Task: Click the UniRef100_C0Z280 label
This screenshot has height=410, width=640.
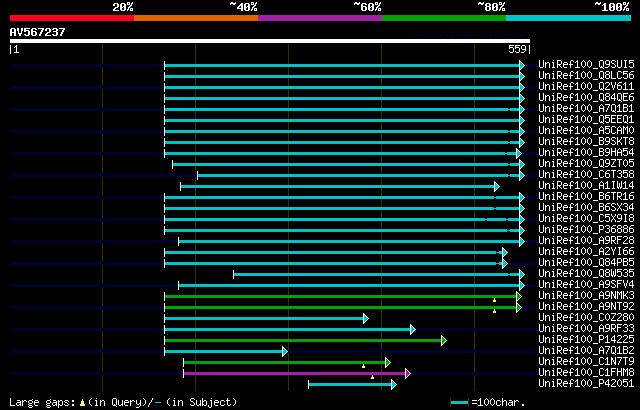Action: [x=586, y=318]
